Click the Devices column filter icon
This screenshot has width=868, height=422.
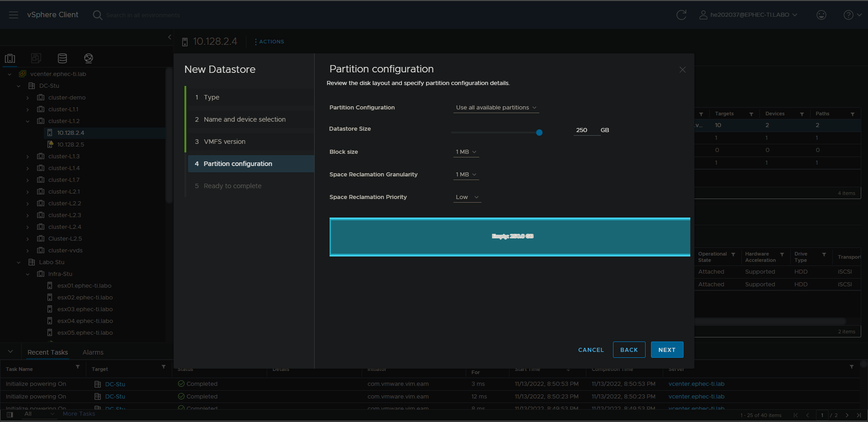pos(802,114)
